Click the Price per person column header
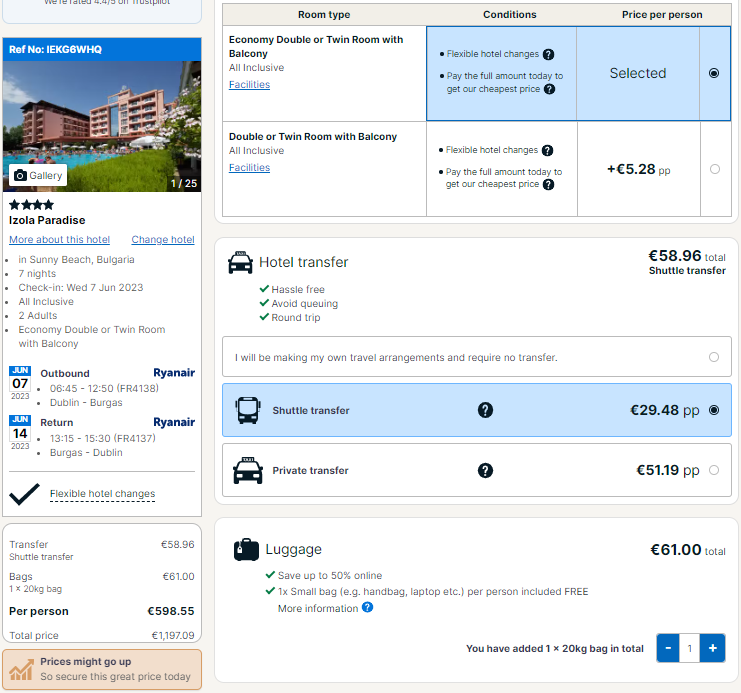This screenshot has width=741, height=693. [x=662, y=15]
